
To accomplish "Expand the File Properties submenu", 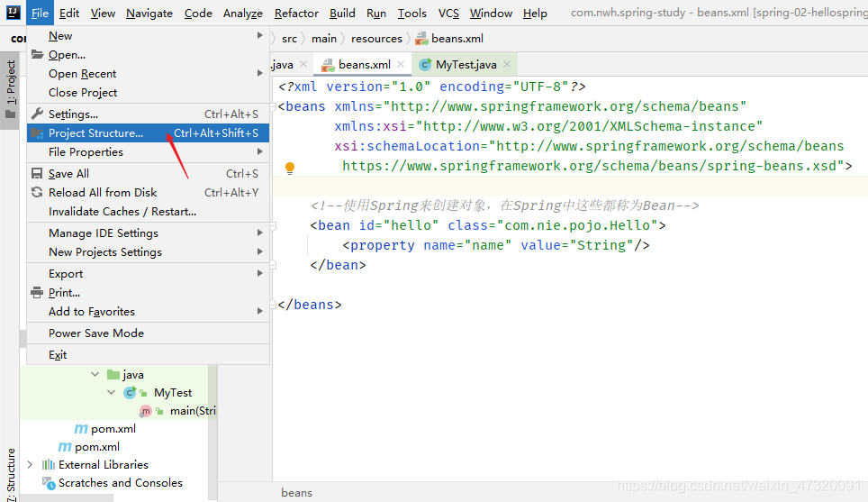I will pyautogui.click(x=259, y=151).
